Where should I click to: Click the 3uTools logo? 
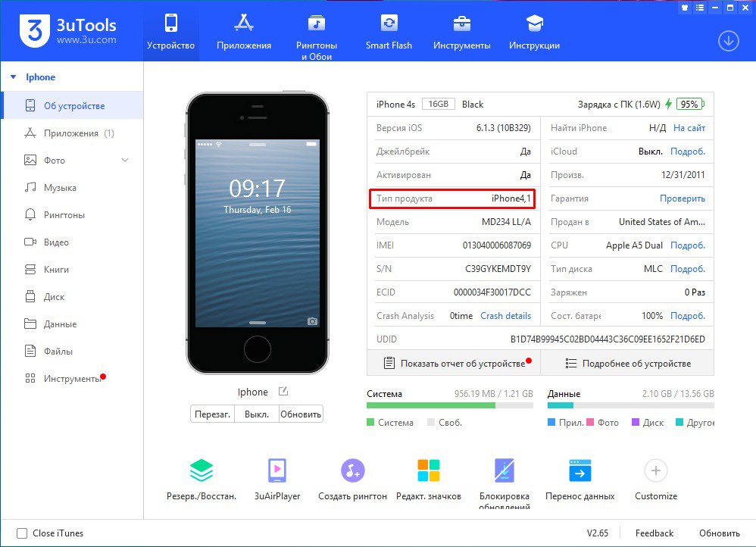point(34,30)
